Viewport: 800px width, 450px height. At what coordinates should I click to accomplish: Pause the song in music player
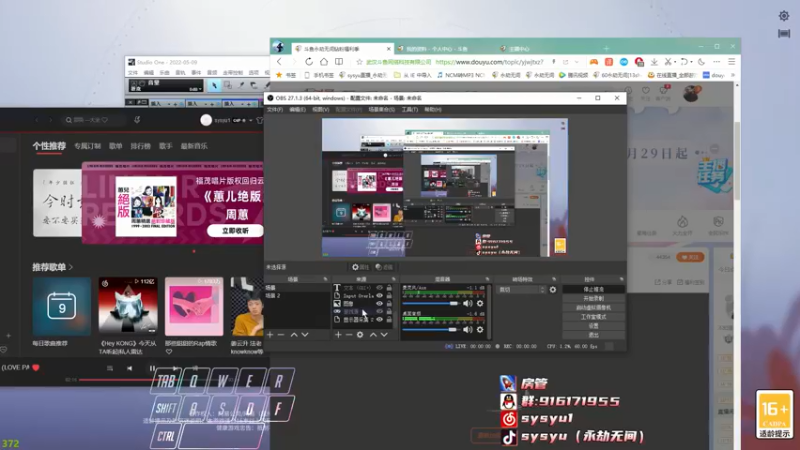(152, 368)
